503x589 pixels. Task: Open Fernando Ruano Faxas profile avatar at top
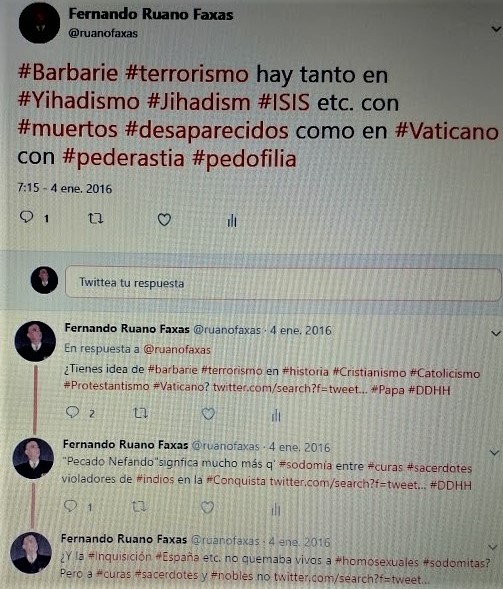[x=39, y=25]
